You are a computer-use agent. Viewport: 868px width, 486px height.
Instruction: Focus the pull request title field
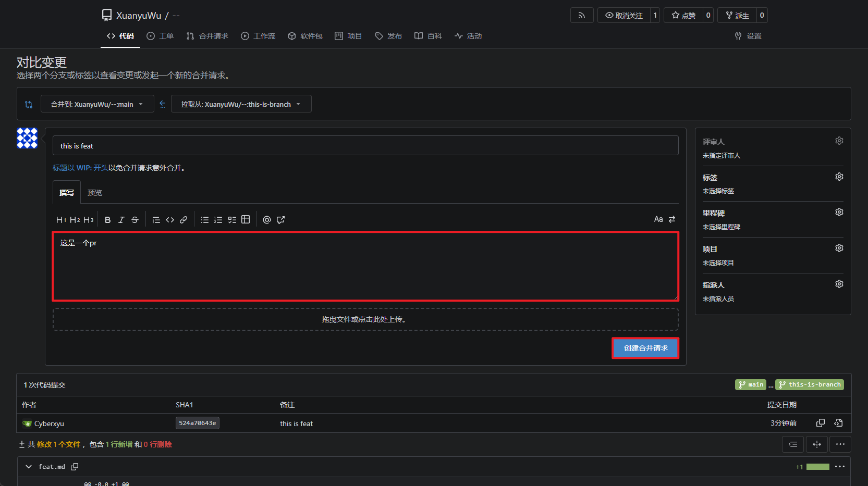click(365, 145)
